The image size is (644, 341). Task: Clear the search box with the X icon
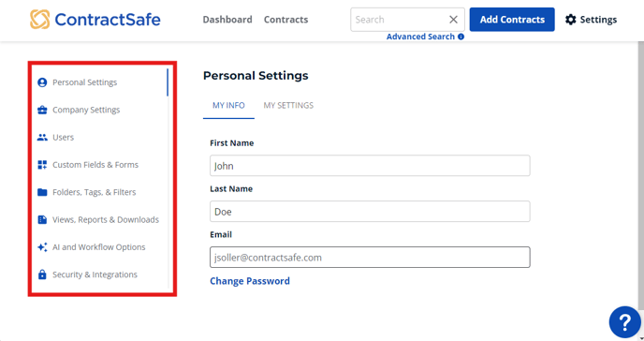[x=453, y=20]
